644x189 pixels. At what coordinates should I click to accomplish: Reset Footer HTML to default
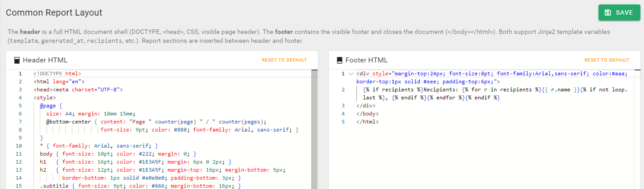point(607,60)
